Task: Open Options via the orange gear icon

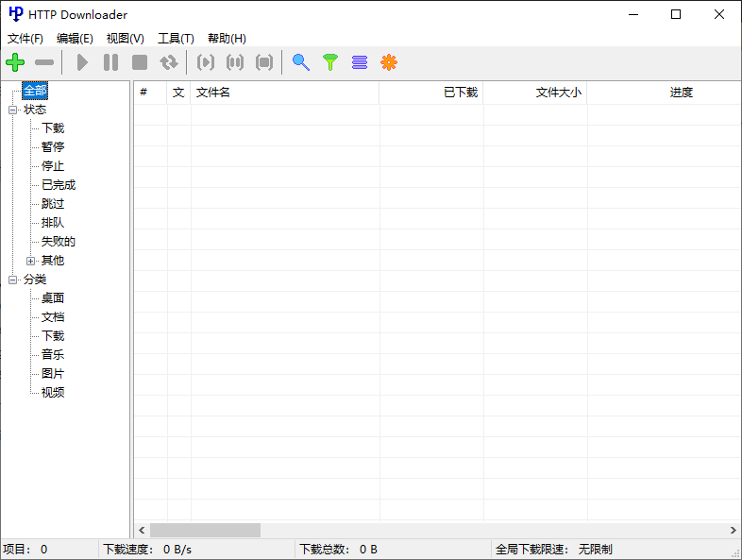Action: [x=388, y=62]
